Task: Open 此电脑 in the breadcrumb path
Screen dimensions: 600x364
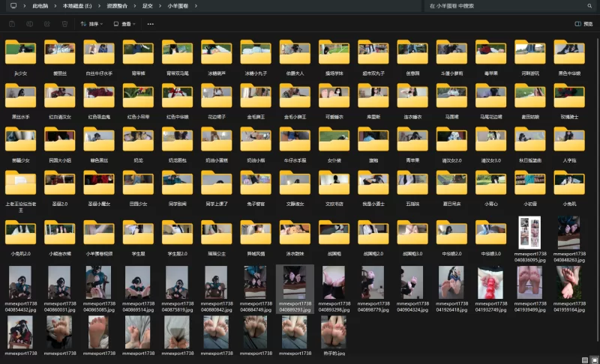Action: tap(40, 6)
